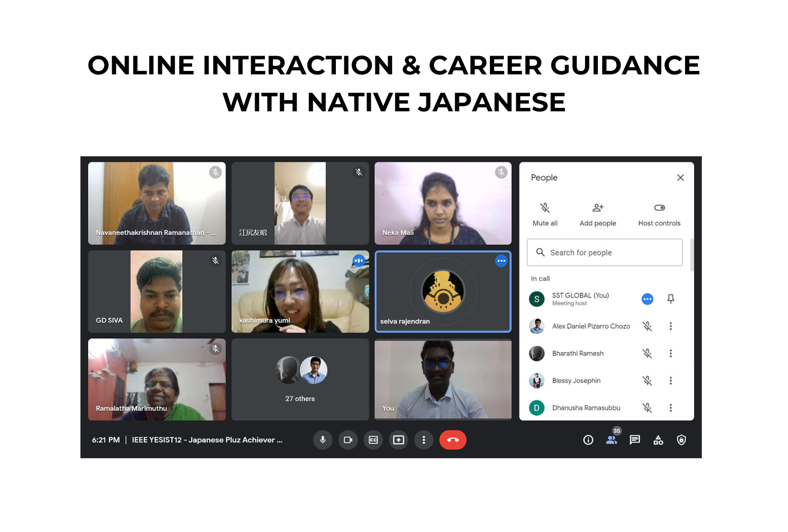The image size is (788, 532).
Task: Open the chat messages icon
Action: click(x=635, y=440)
